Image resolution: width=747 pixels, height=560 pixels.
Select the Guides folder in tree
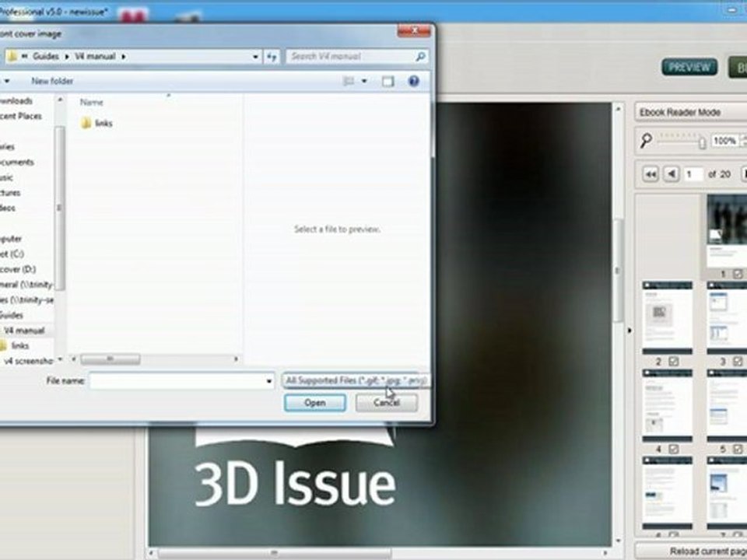click(11, 315)
